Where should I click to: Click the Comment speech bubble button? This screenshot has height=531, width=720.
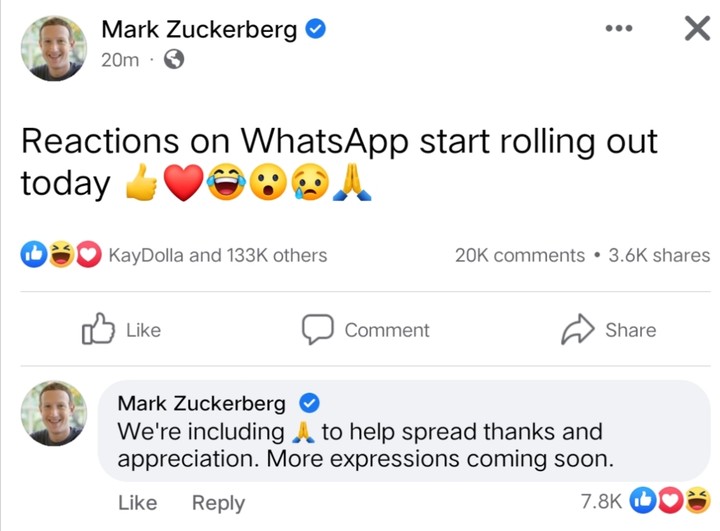(366, 329)
